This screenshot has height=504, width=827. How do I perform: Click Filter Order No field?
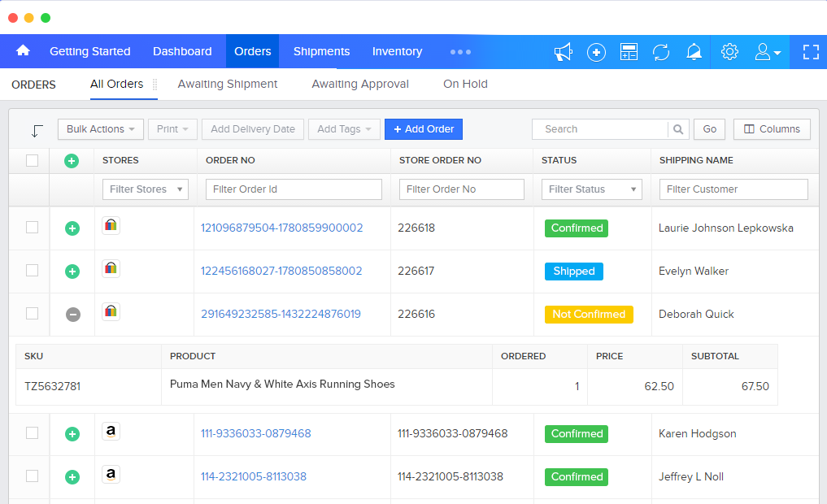[x=462, y=189]
